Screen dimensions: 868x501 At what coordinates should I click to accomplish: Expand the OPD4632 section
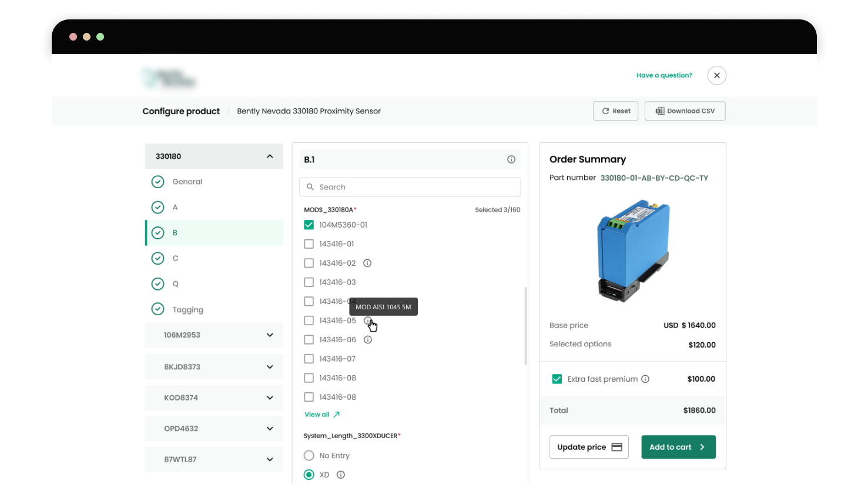tap(270, 429)
